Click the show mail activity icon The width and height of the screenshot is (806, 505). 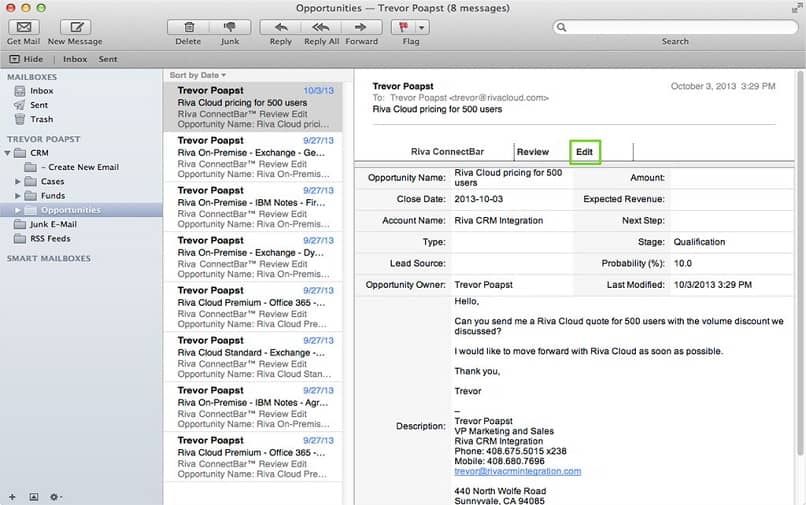[x=33, y=497]
